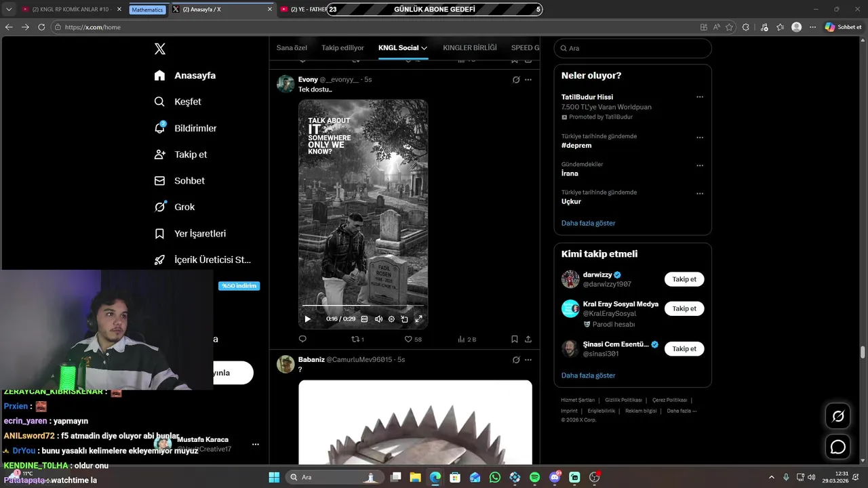
Task: Open more options for Evony's post
Action: 528,79
